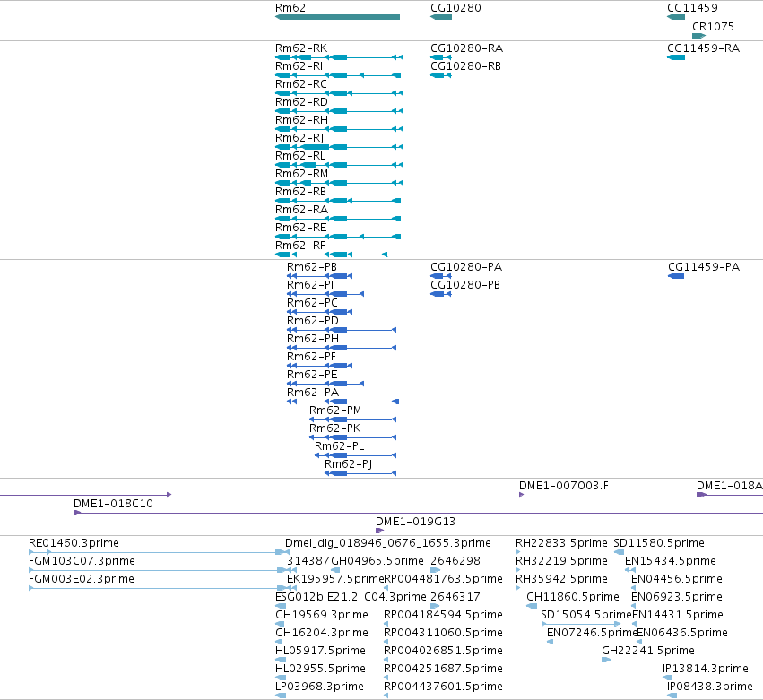Choose protein Rm62-PF
The image size is (763, 700).
[x=319, y=366]
